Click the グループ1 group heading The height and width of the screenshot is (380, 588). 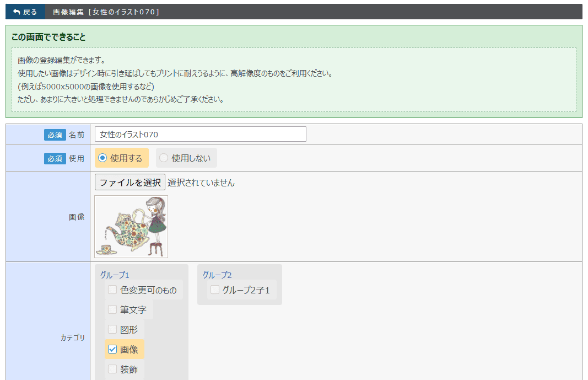pyautogui.click(x=115, y=275)
